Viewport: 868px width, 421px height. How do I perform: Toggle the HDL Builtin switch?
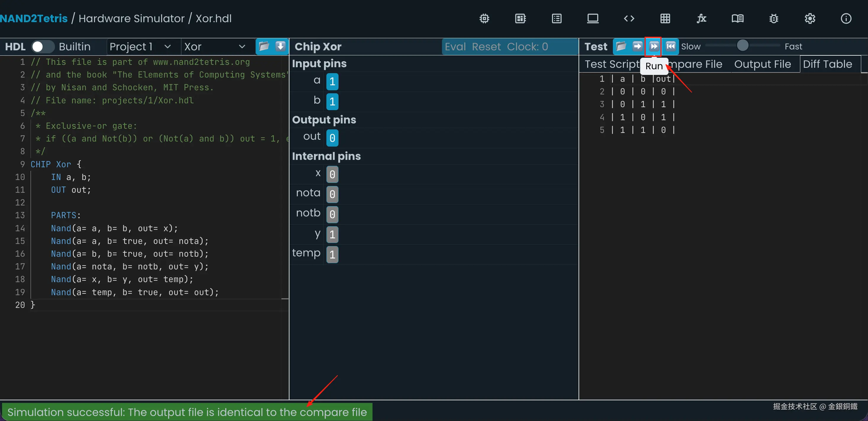43,46
